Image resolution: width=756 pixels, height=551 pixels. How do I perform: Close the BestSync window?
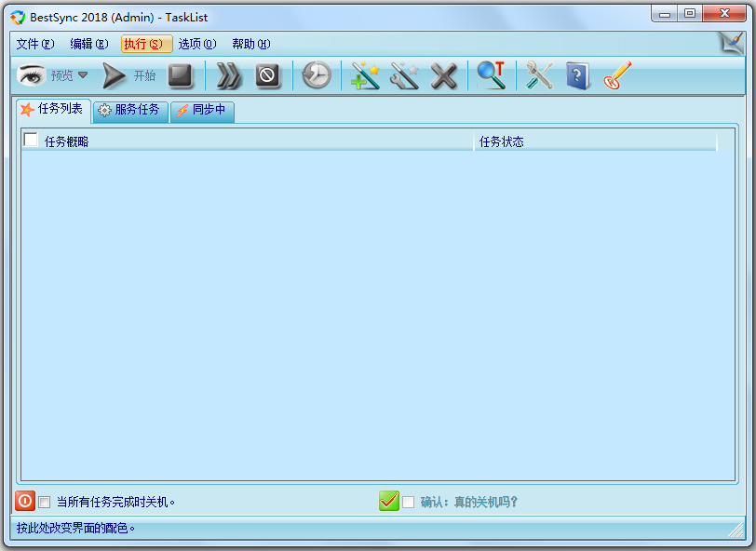click(724, 14)
